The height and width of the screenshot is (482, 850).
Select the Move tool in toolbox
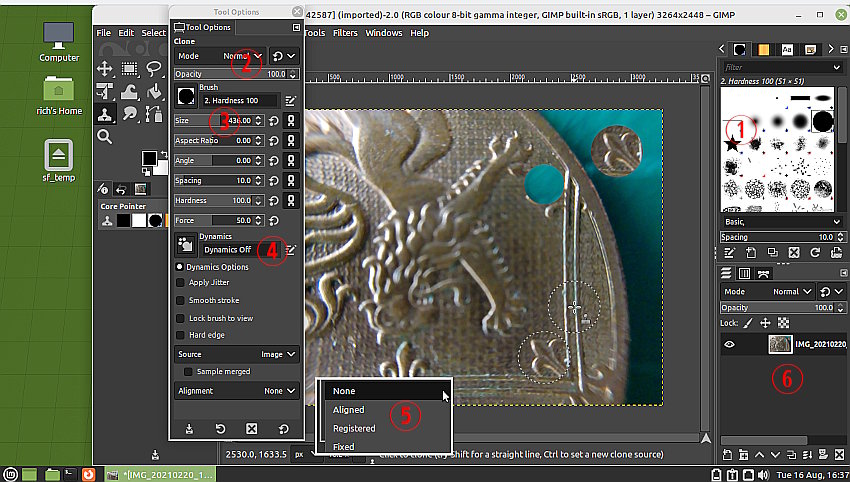click(x=105, y=69)
